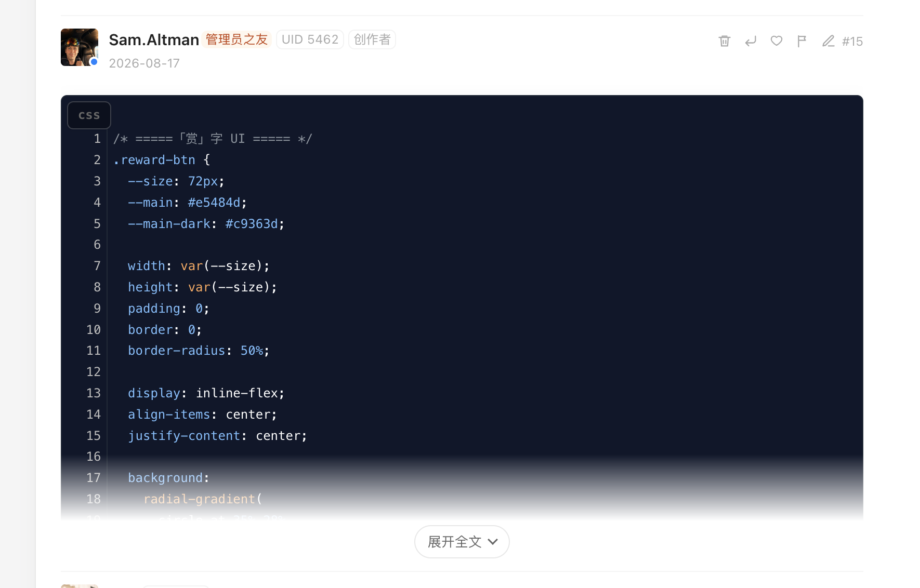Screen dimensions: 920x588
Task: Click the --main-dark: #c9363d line
Action: tap(206, 224)
